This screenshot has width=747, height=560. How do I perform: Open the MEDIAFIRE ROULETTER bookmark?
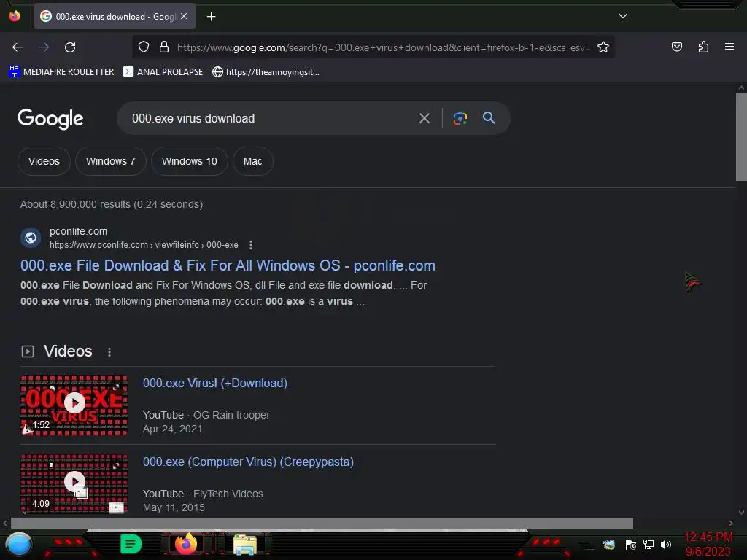61,72
